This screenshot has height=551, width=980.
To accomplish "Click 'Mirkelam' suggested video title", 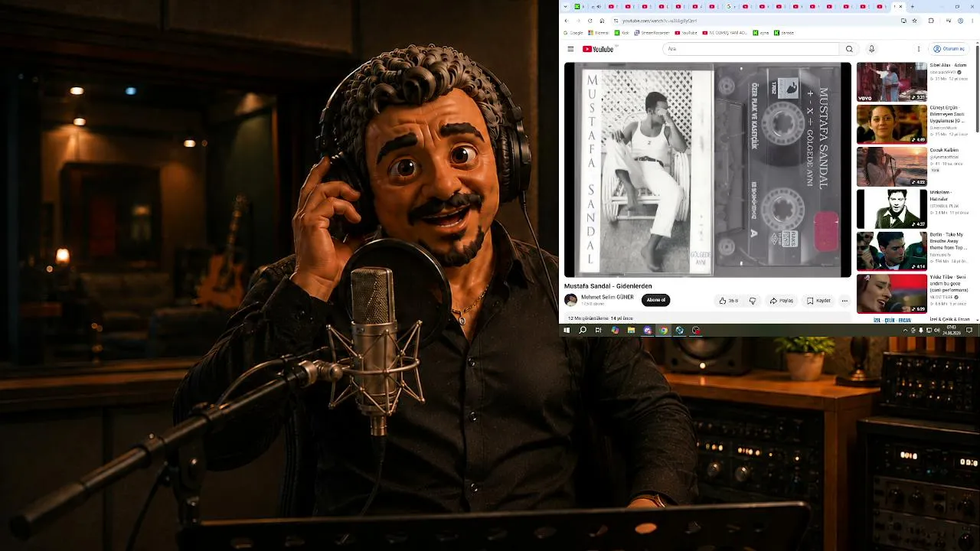I will coord(940,196).
